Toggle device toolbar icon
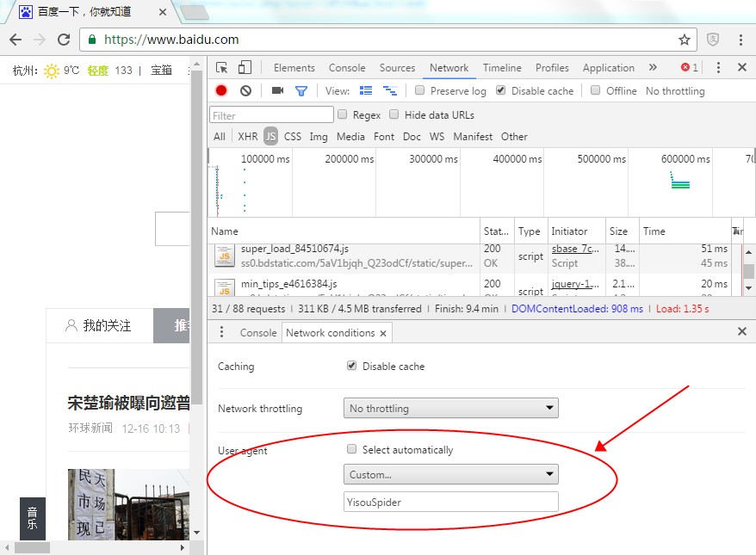Viewport: 756px width, 555px height. [x=245, y=67]
